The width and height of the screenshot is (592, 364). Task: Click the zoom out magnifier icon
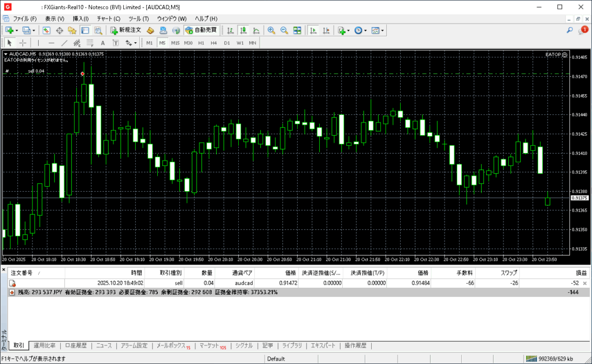[x=284, y=30]
